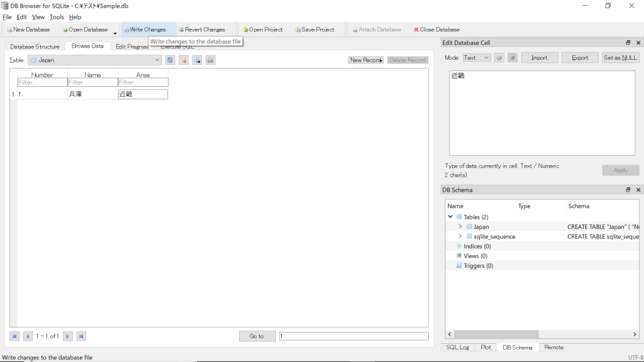The width and height of the screenshot is (644, 362).
Task: Collapse the Tables (2) tree node
Action: click(x=450, y=217)
